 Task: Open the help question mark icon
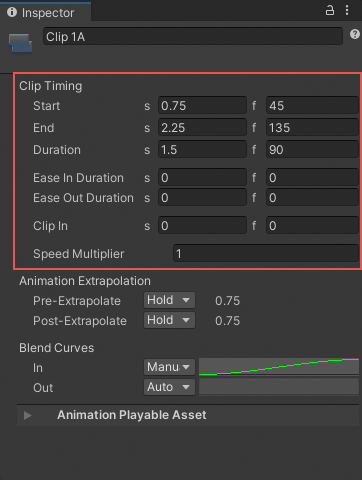point(355,34)
